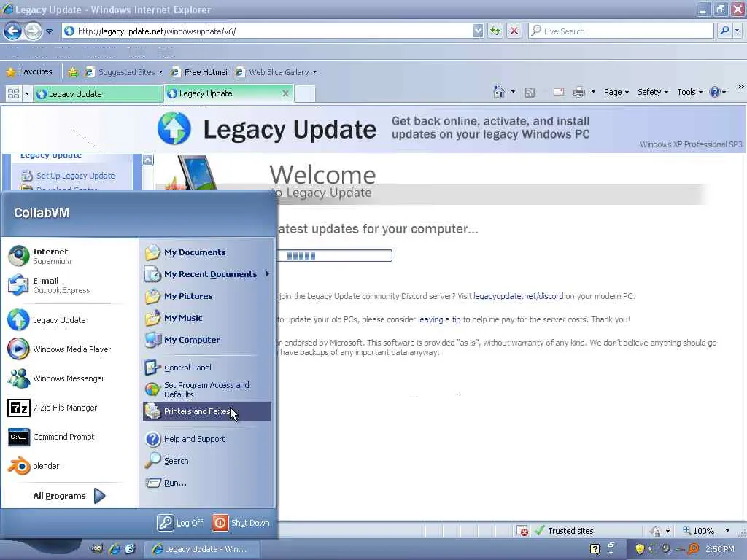The image size is (747, 560).
Task: Click the Live Search magnifier button
Action: [x=724, y=31]
